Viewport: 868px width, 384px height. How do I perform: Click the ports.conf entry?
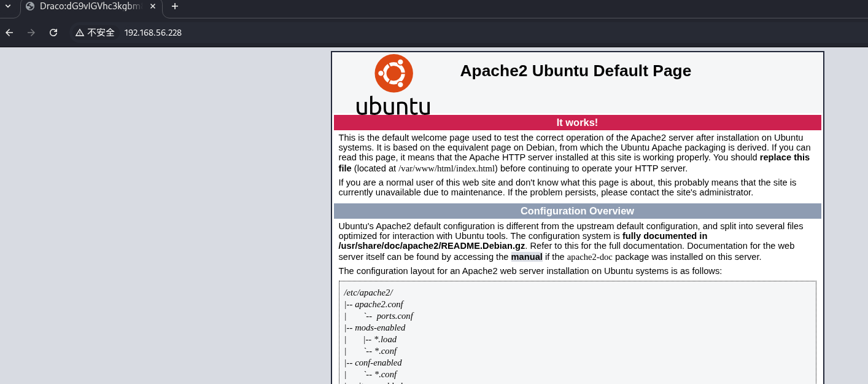coord(395,316)
